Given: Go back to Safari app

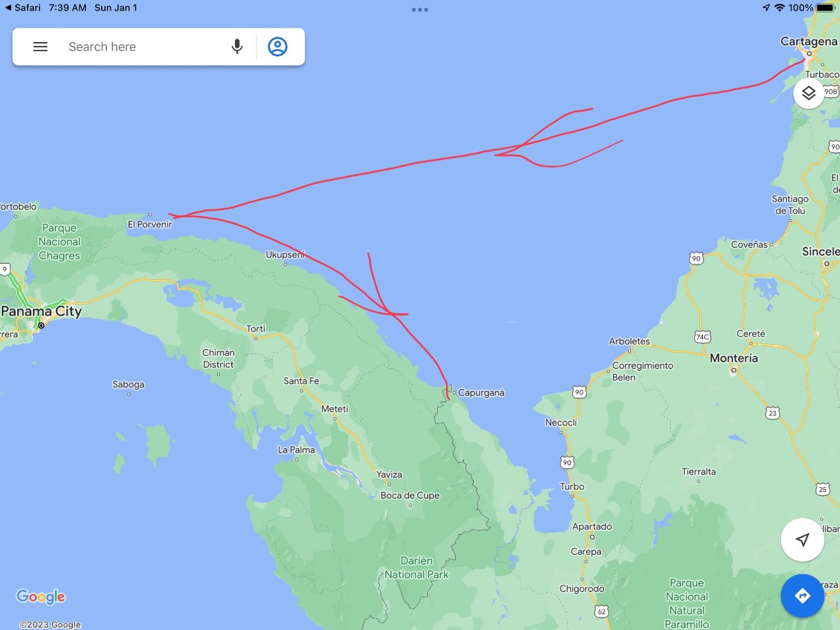Looking at the screenshot, I should coord(22,8).
